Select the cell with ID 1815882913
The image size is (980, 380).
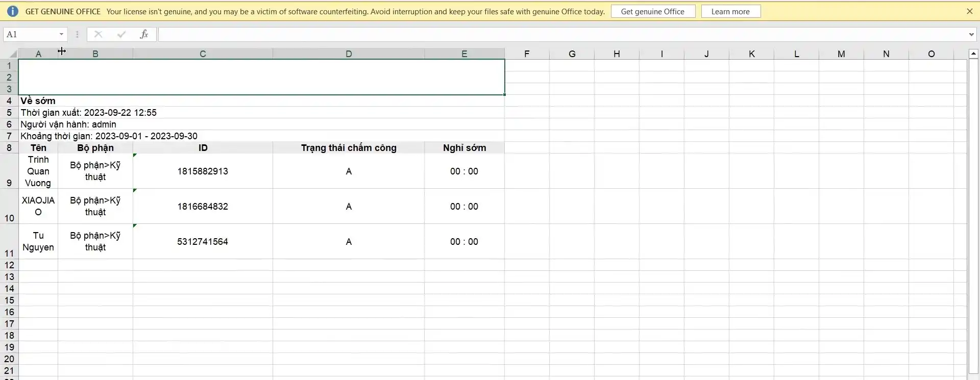tap(203, 171)
